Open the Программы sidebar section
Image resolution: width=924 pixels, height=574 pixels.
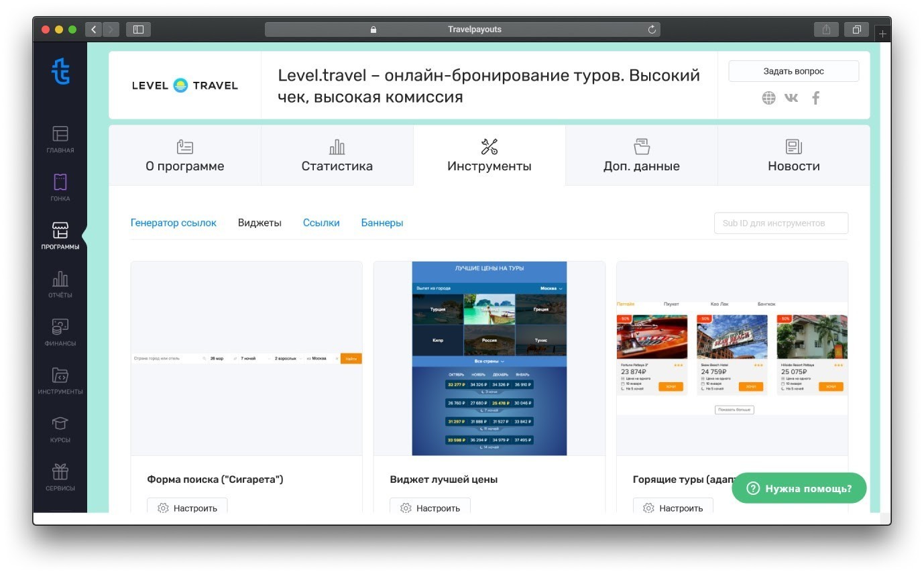(x=60, y=236)
